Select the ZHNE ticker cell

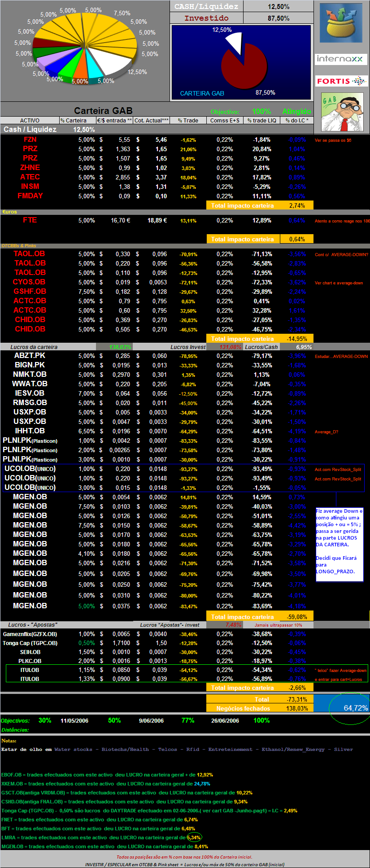click(30, 168)
